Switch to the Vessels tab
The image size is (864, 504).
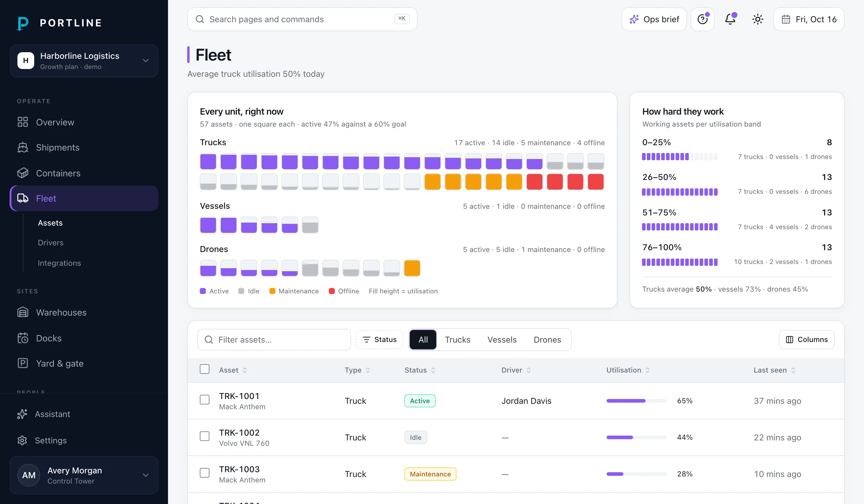pos(502,339)
